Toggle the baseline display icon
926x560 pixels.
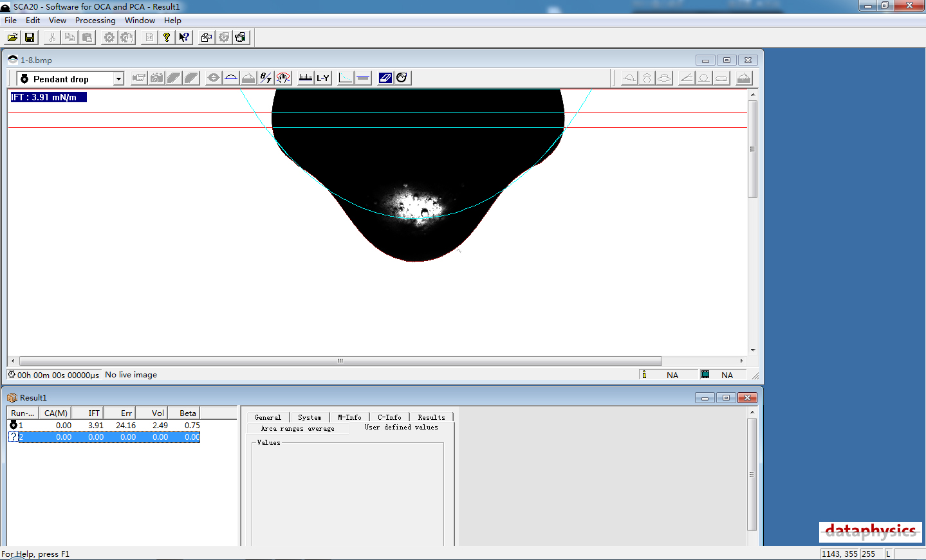362,78
